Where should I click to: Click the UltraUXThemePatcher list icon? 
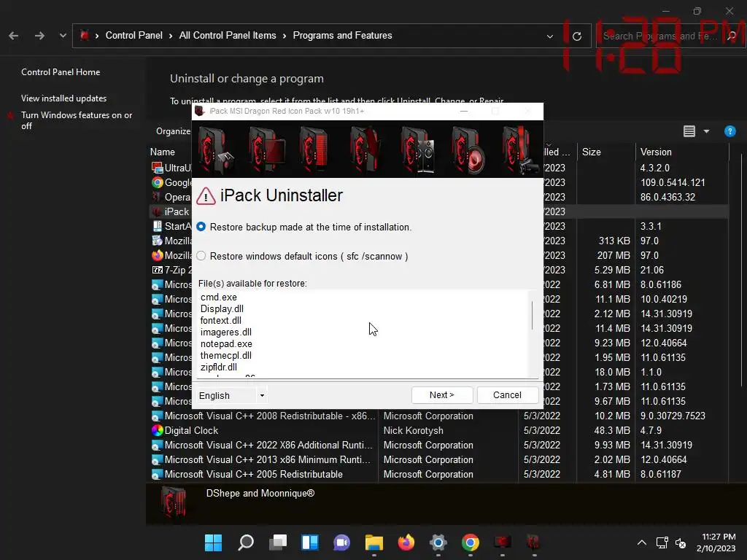[158, 168]
